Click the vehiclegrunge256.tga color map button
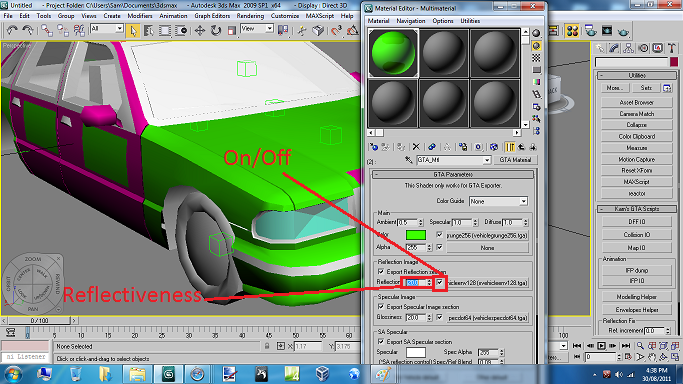Screen dimensions: 683x384 [487, 235]
